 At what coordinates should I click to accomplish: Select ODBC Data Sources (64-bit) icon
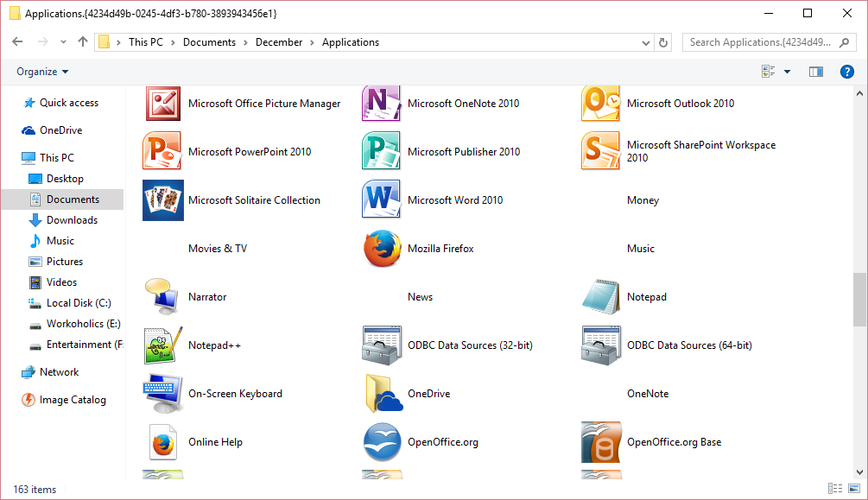pyautogui.click(x=601, y=345)
